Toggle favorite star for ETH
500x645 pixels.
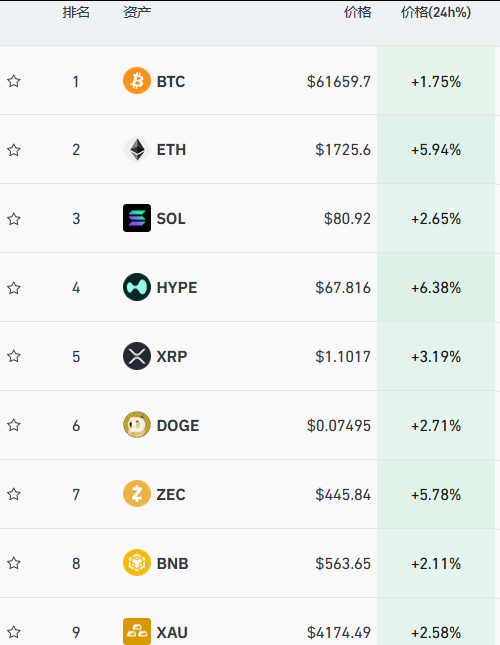point(14,150)
